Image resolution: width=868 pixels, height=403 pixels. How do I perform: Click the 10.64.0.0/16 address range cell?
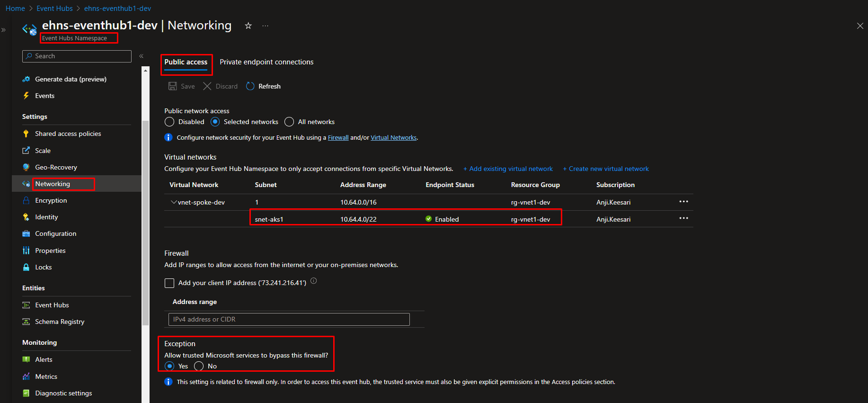pos(358,202)
